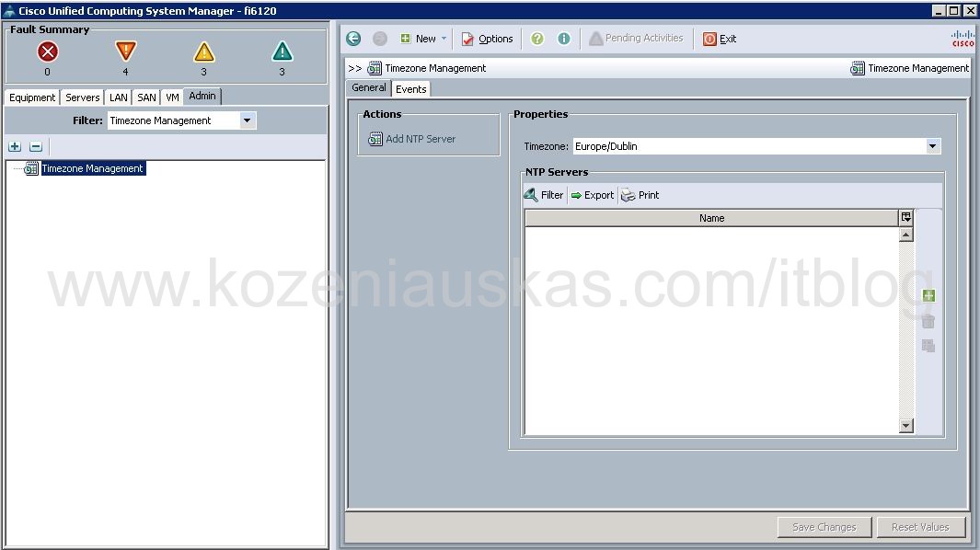Select Timezone Management in the tree

(x=93, y=168)
